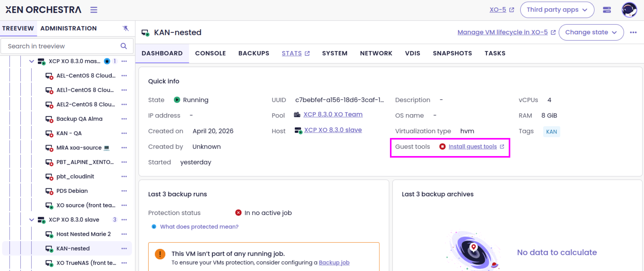
Task: Unpin the treeview sidebar
Action: coord(126,28)
